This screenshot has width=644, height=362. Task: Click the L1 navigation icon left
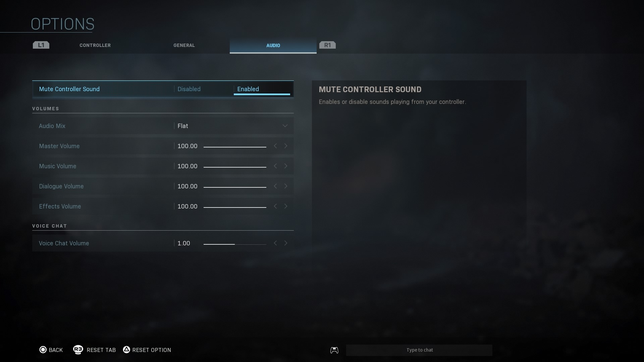point(41,45)
